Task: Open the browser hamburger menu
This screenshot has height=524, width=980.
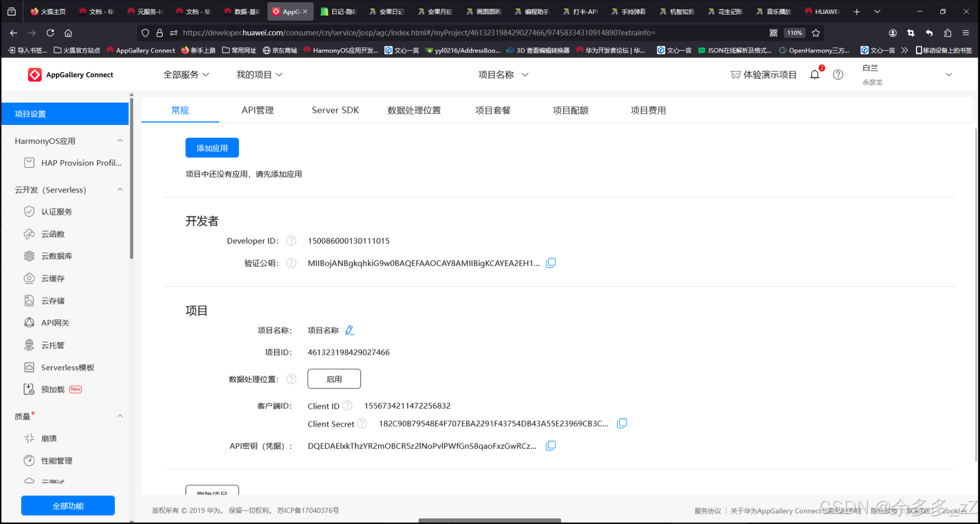Action: pos(966,33)
